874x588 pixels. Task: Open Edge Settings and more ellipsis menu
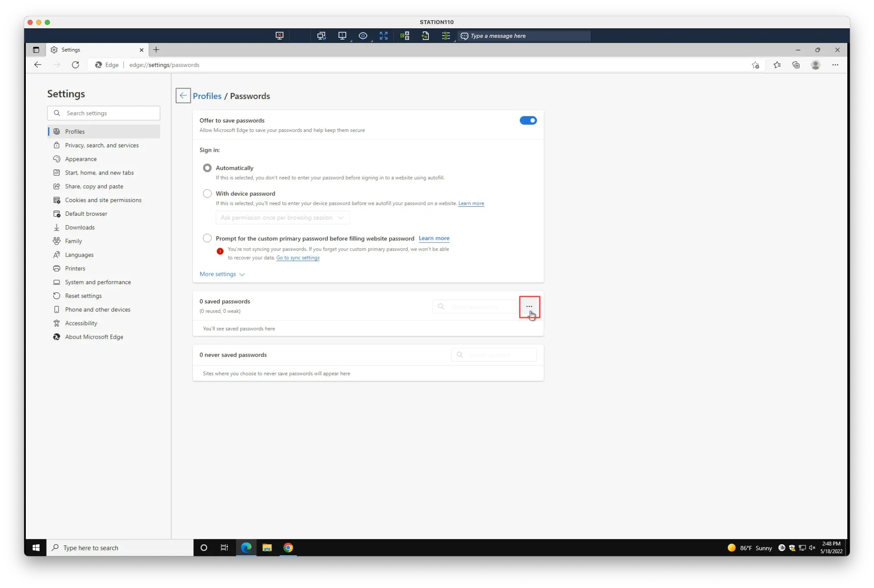(835, 65)
